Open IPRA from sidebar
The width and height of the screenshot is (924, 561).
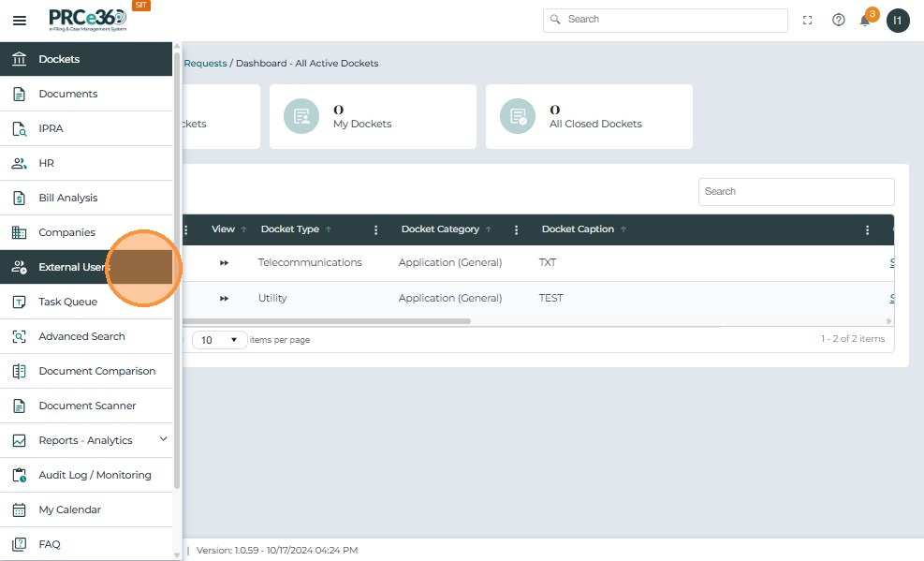[x=51, y=128]
